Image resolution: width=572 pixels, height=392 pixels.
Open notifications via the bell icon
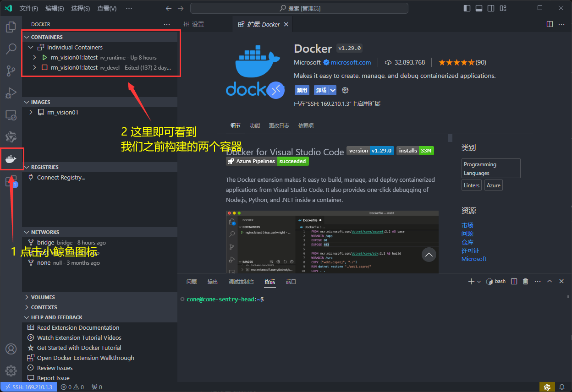(562, 387)
